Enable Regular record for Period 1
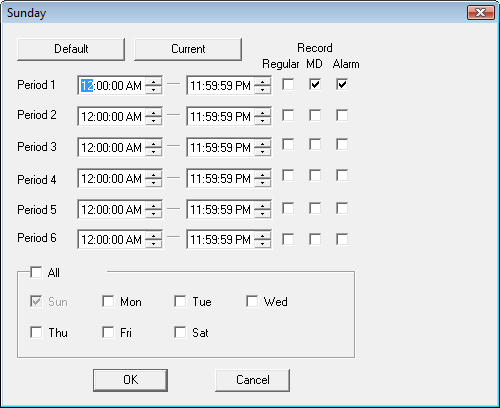500x408 pixels. [288, 84]
